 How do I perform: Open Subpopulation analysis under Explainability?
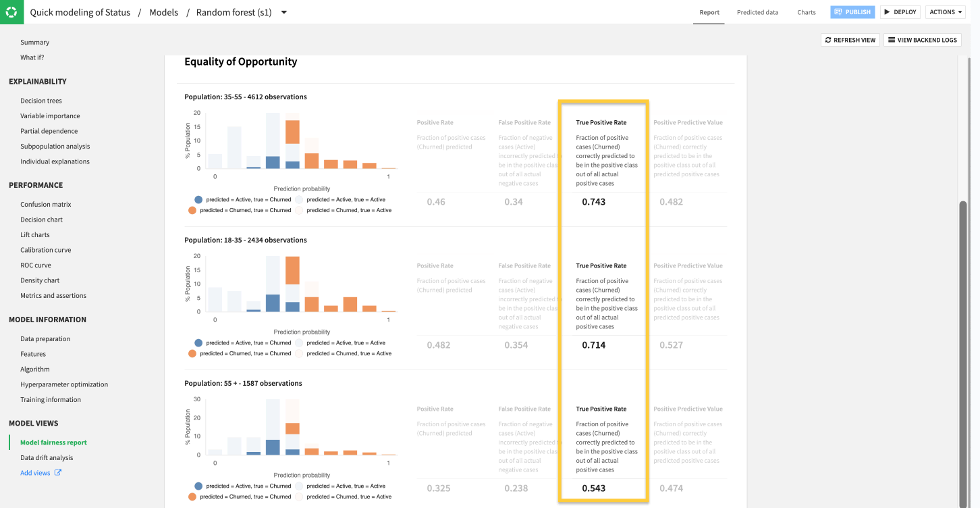55,146
